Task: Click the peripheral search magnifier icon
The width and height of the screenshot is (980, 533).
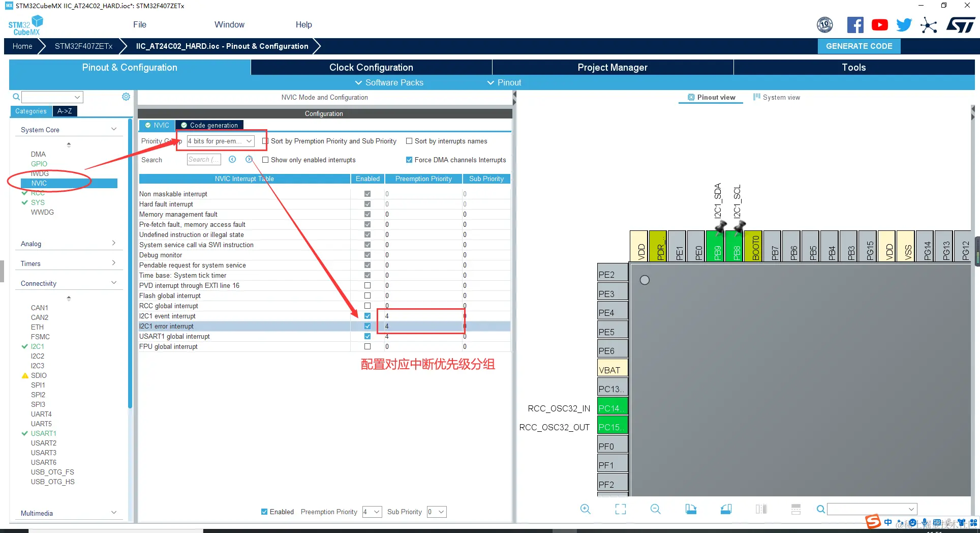Action: 16,97
